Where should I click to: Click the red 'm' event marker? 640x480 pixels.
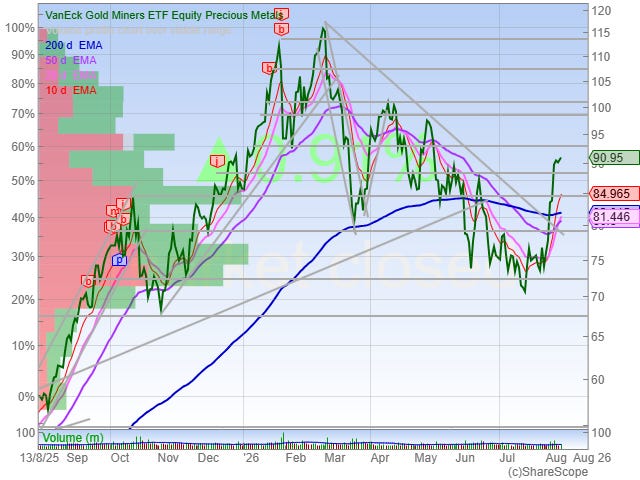113,211
